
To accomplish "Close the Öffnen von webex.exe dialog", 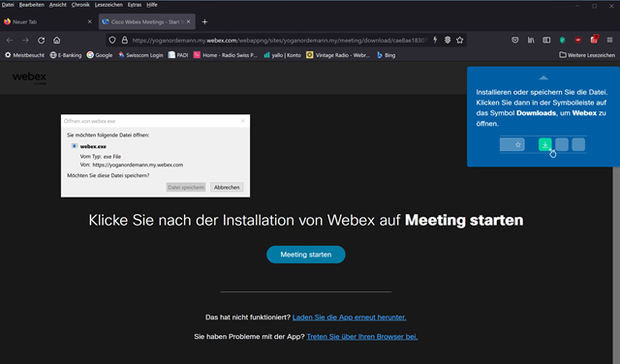I will coord(243,121).
